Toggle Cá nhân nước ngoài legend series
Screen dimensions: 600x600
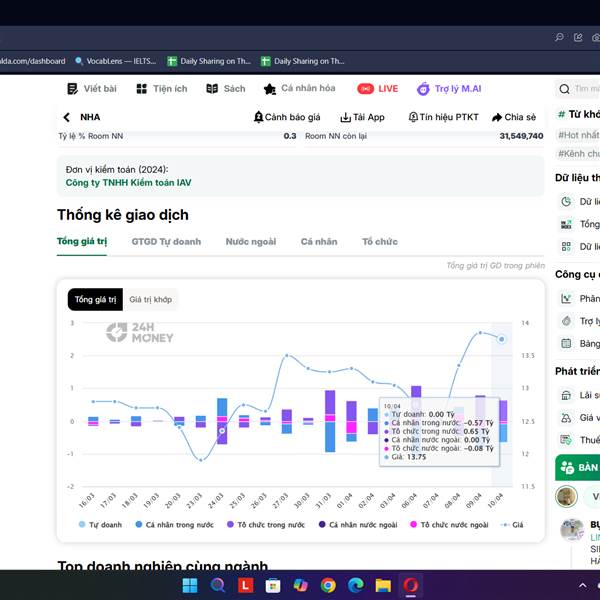tap(358, 525)
